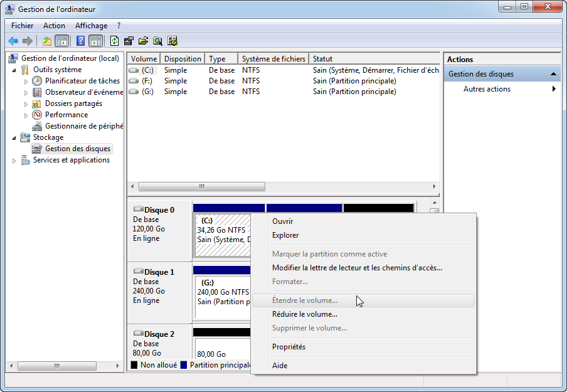Click the blue Partition principale legend swatch

184,365
